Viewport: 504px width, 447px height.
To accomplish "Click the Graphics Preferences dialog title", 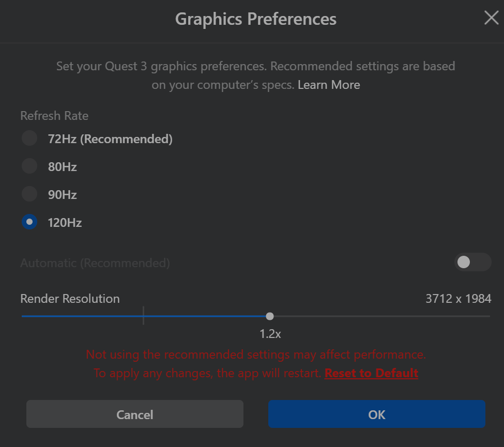I will pos(256,19).
